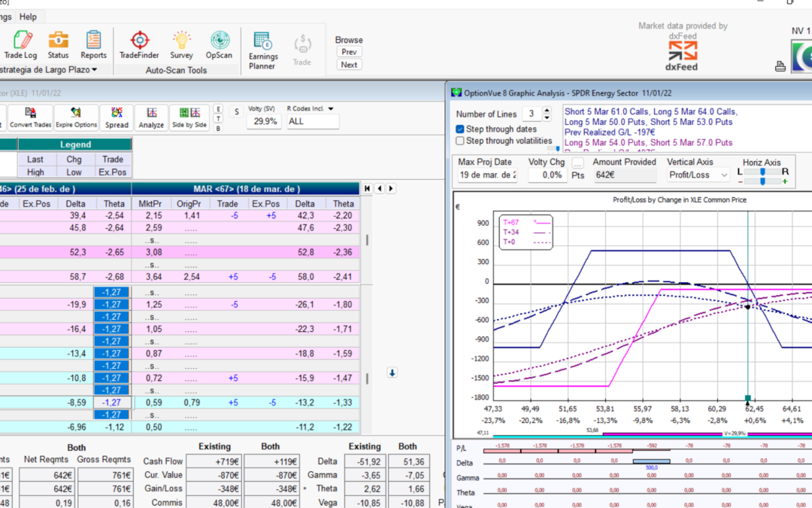The height and width of the screenshot is (508, 812).
Task: Open the Earnings Planner calendar
Action: [263, 50]
